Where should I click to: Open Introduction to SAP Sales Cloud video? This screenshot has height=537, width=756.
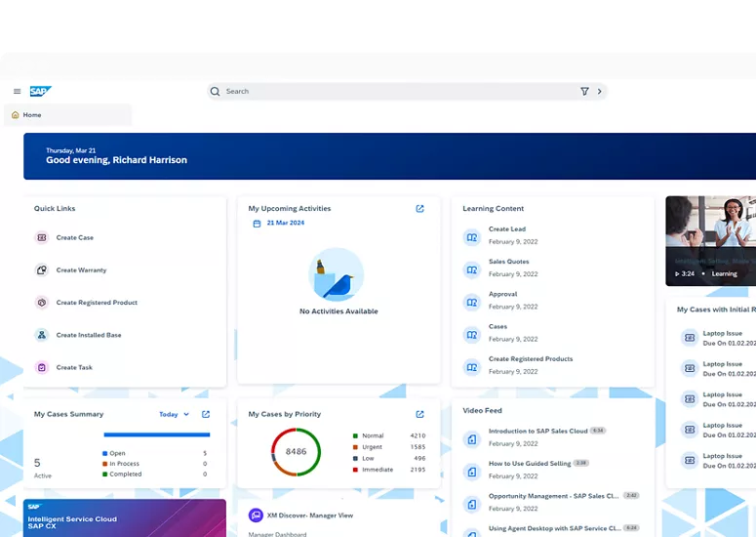coord(537,431)
